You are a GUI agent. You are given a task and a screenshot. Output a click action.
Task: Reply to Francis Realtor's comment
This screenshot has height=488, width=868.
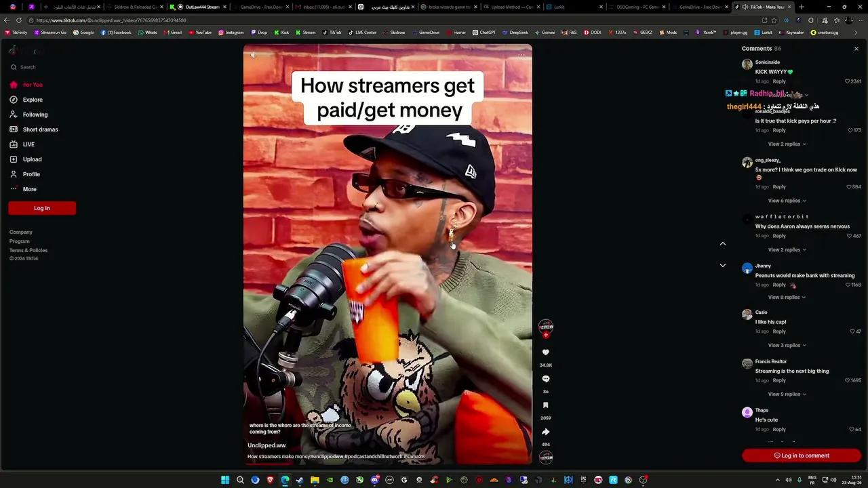[779, 380]
